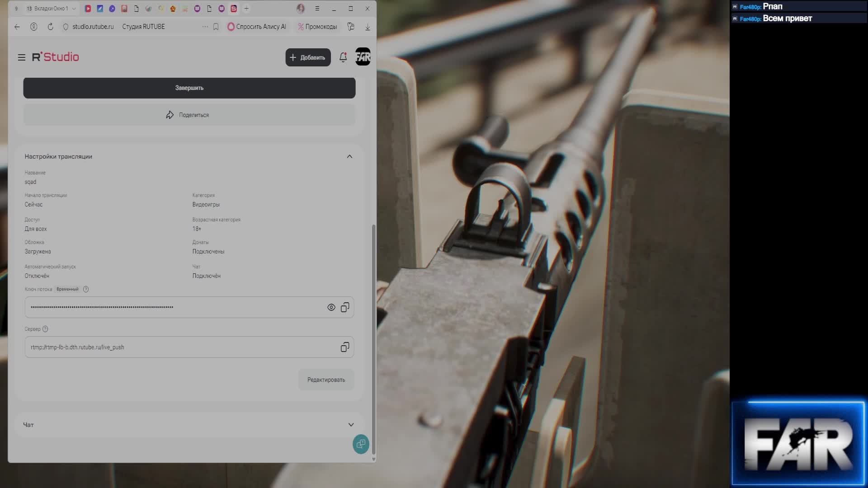Open the hamburger menu next to Studio logo

pos(21,57)
